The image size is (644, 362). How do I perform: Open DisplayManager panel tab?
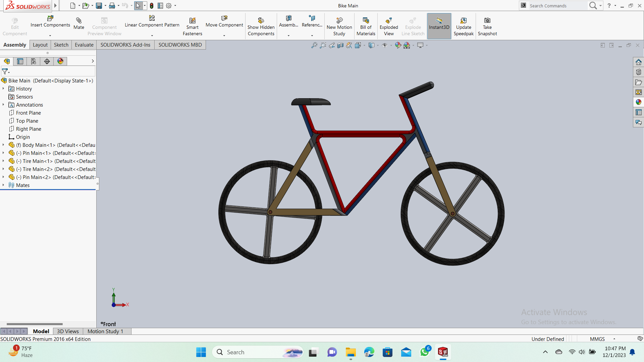[x=60, y=61]
